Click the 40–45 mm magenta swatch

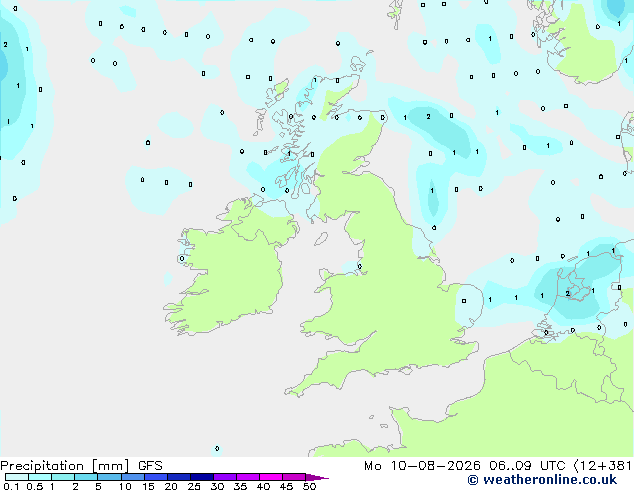click(x=271, y=477)
